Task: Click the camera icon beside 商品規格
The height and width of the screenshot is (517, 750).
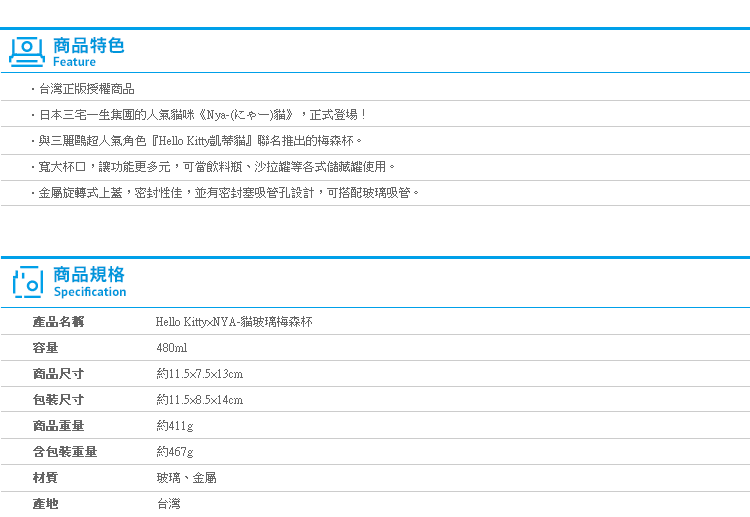Action: pos(28,281)
